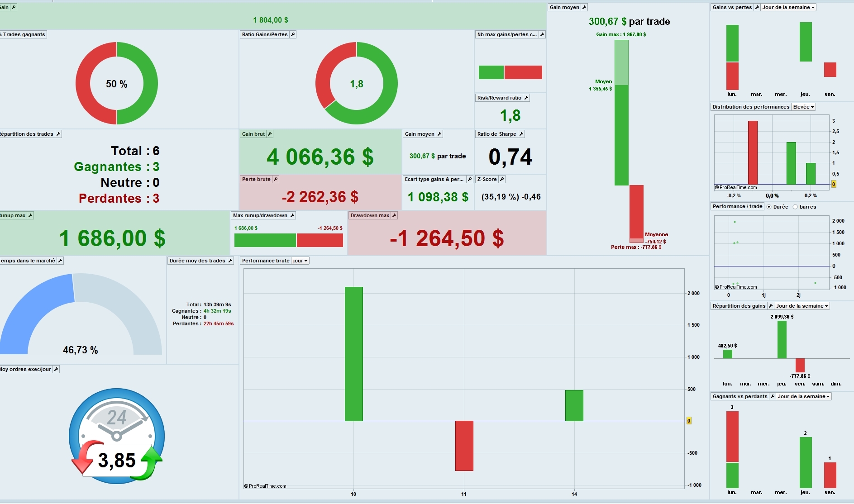Click the Z-Score value (35,19 %) -0,46

pos(511,197)
